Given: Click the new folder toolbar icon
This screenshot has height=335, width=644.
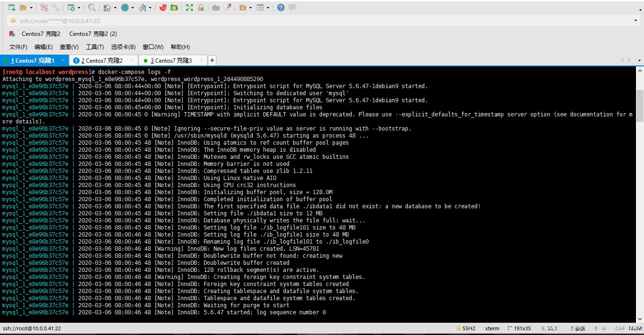Looking at the screenshot, I should [x=242, y=8].
